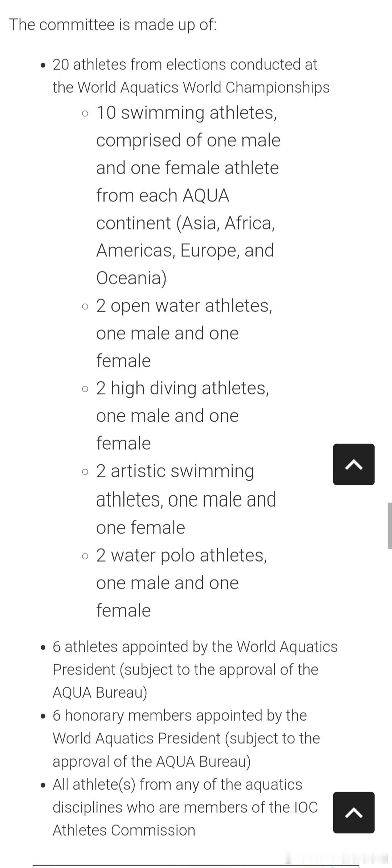392x868 pixels.
Task: Click the 'World Aquatics World Championships' text
Action: pos(204,88)
